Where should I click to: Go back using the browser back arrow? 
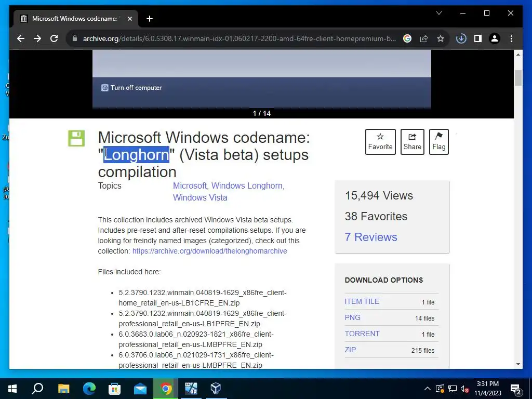[21, 38]
